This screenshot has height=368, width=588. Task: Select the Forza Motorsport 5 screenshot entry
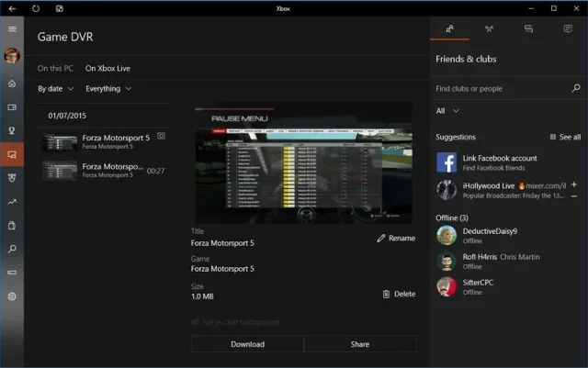click(x=104, y=141)
